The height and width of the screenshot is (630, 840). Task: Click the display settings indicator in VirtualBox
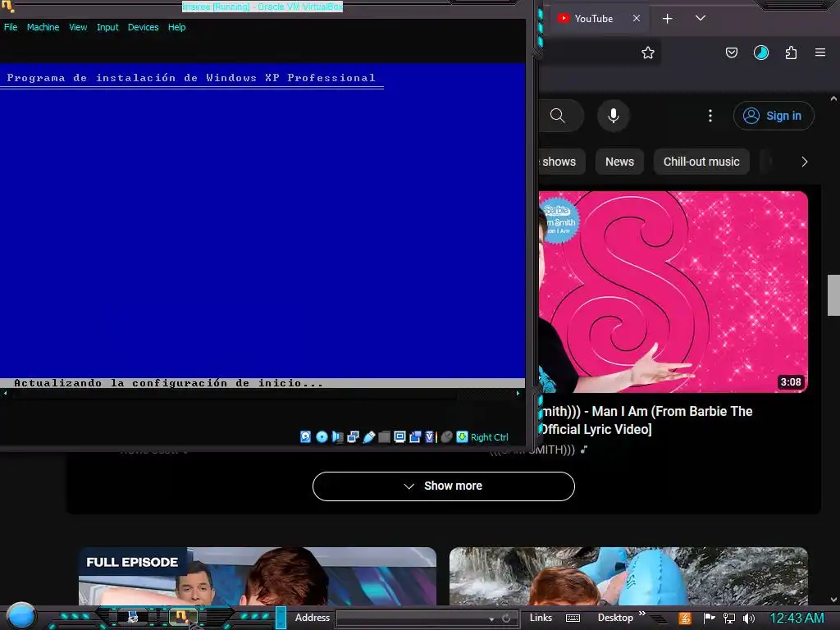pyautogui.click(x=399, y=436)
